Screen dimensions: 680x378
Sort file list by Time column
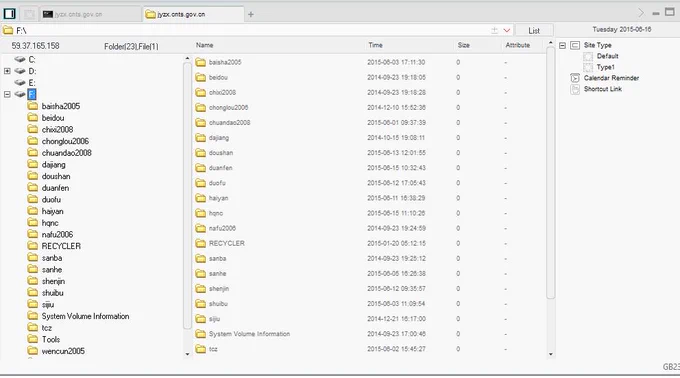coord(376,45)
